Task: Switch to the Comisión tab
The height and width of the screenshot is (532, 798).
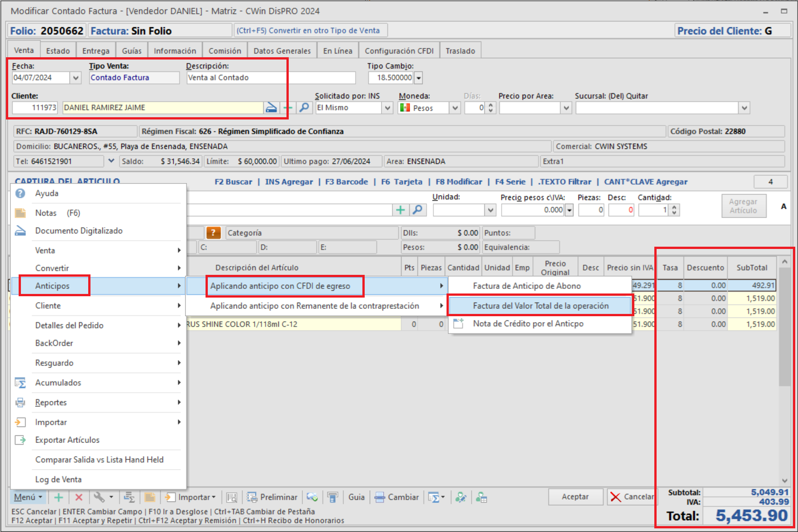Action: tap(225, 50)
